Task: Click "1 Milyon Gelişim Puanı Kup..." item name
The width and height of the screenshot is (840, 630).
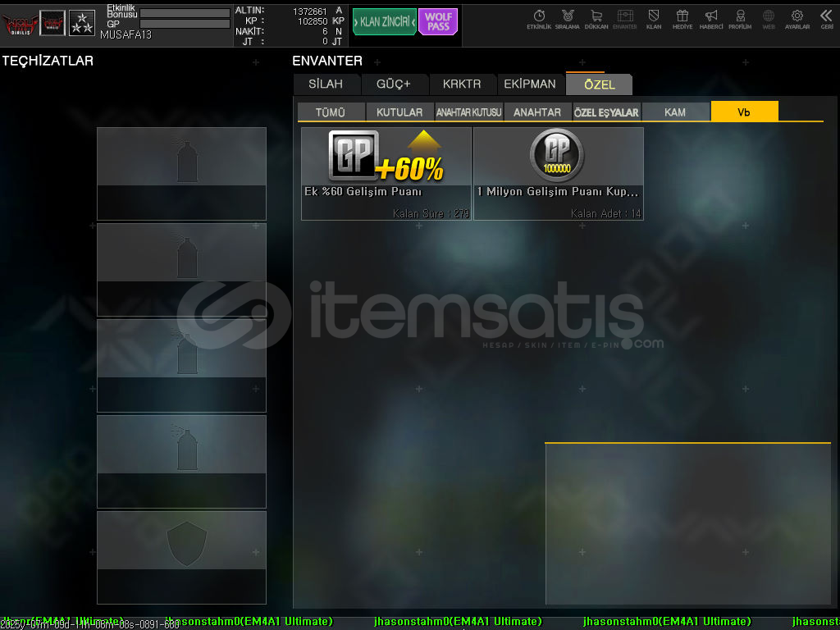Action: (558, 191)
